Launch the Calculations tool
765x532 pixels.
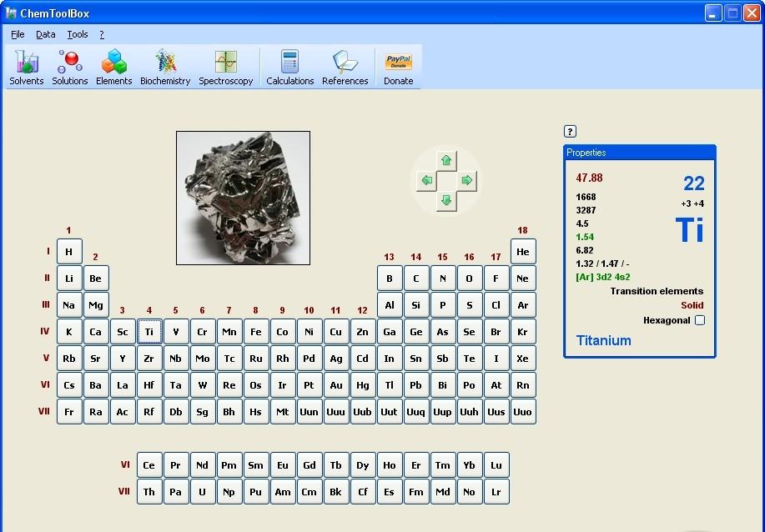point(290,67)
